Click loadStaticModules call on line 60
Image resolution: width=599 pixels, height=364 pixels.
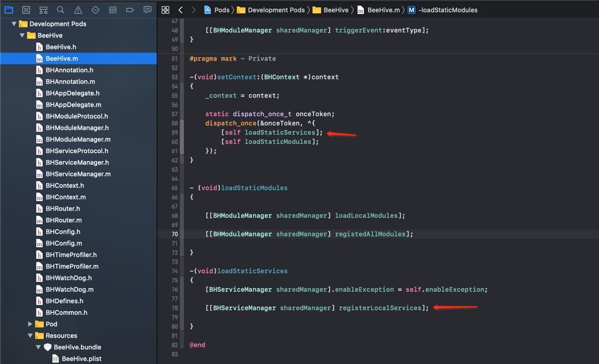tap(278, 142)
